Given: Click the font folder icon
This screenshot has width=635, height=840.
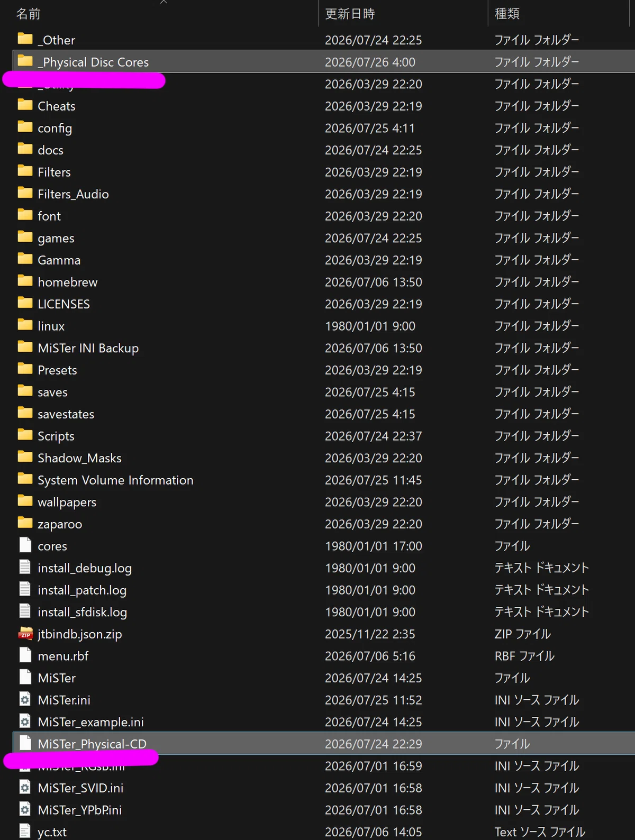Looking at the screenshot, I should [25, 215].
